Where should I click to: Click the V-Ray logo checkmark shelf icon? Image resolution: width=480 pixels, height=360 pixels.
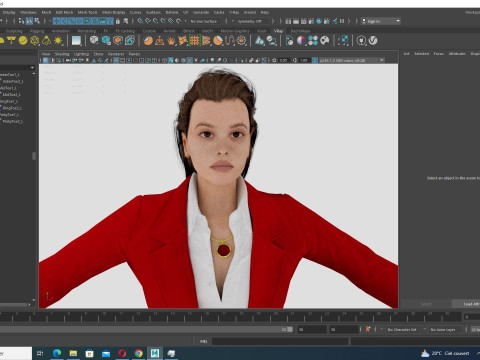373,41
